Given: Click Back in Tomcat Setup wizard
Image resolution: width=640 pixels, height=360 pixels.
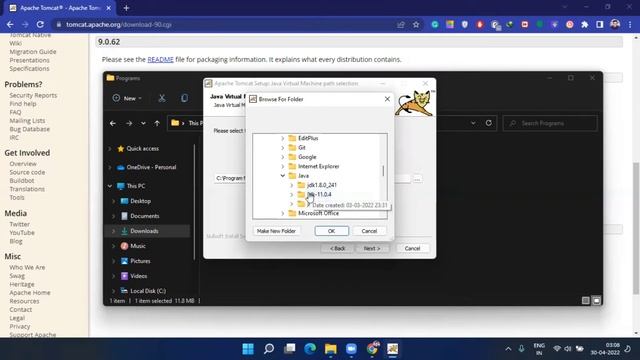Looking at the screenshot, I should click(x=338, y=248).
